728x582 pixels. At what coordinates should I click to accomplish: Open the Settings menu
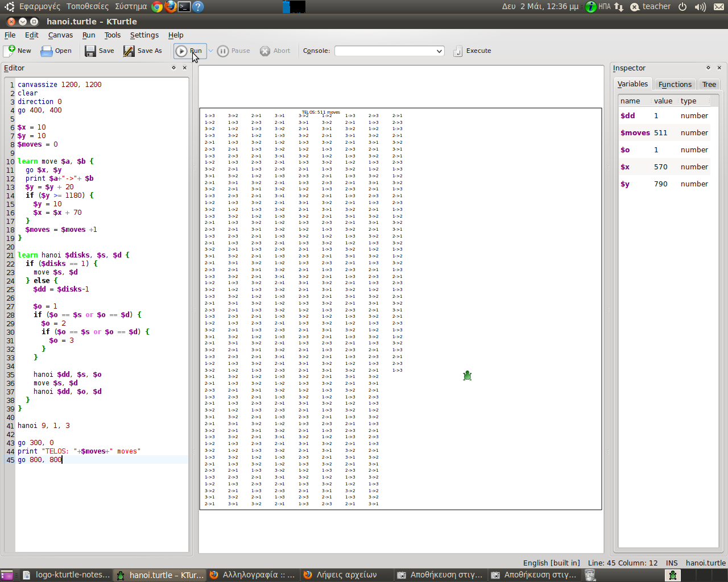tap(144, 35)
